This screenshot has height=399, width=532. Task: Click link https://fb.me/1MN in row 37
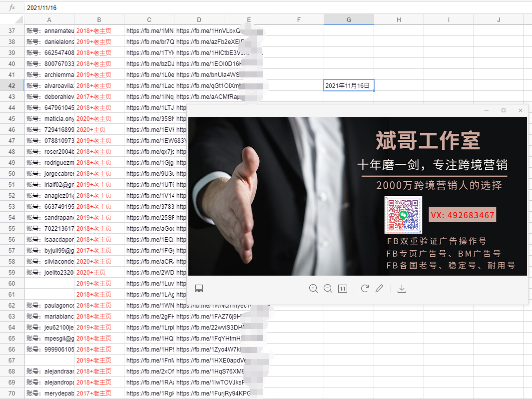point(149,30)
